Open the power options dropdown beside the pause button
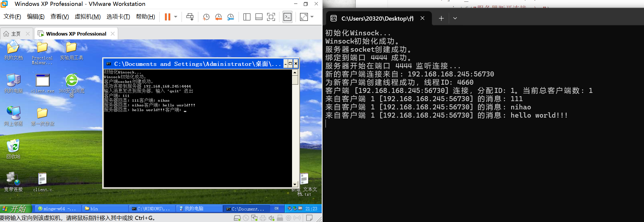 pos(176,17)
